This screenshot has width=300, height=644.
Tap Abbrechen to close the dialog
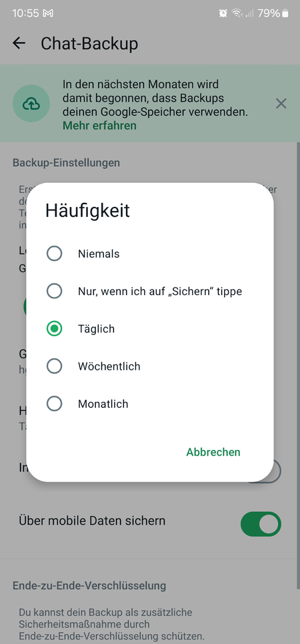pyautogui.click(x=213, y=452)
